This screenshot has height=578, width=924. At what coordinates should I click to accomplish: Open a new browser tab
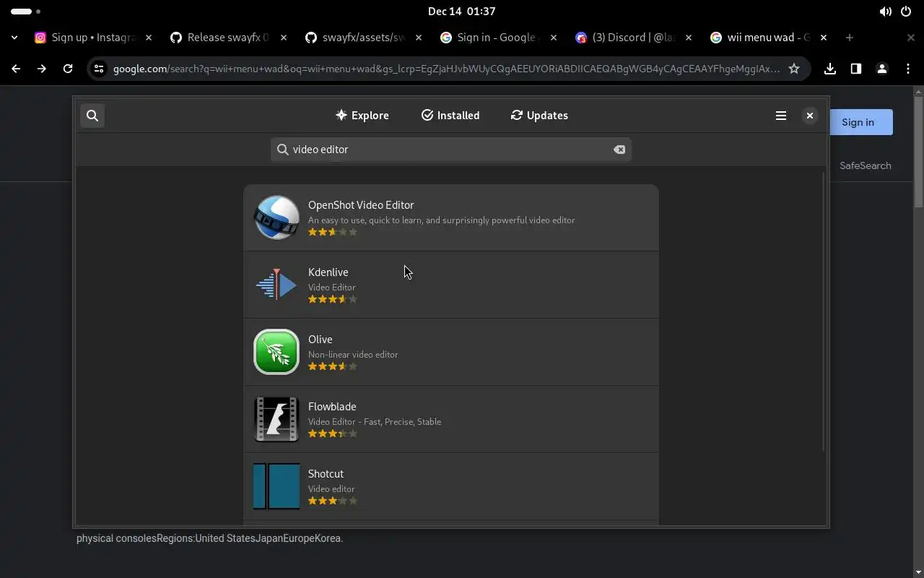850,38
